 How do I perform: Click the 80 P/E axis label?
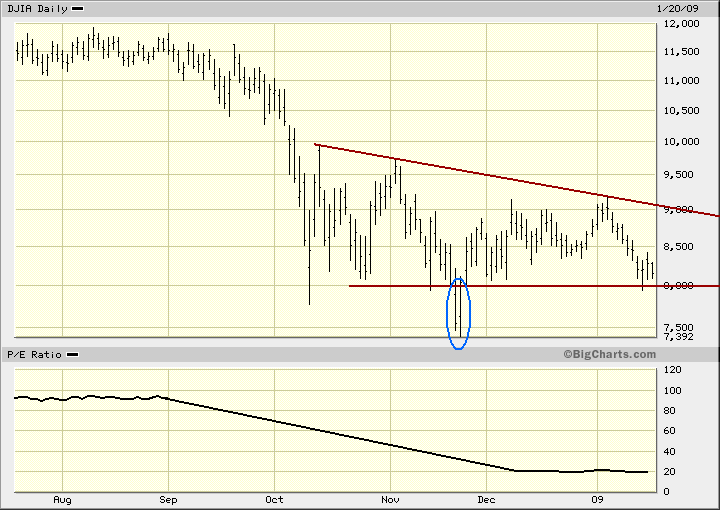coord(670,411)
